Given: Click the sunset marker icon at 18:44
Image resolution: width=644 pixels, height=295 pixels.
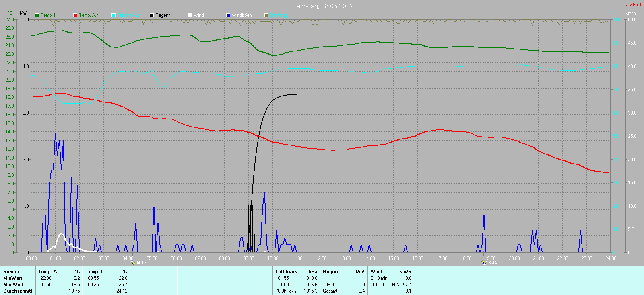Looking at the screenshot, I should (x=483, y=262).
